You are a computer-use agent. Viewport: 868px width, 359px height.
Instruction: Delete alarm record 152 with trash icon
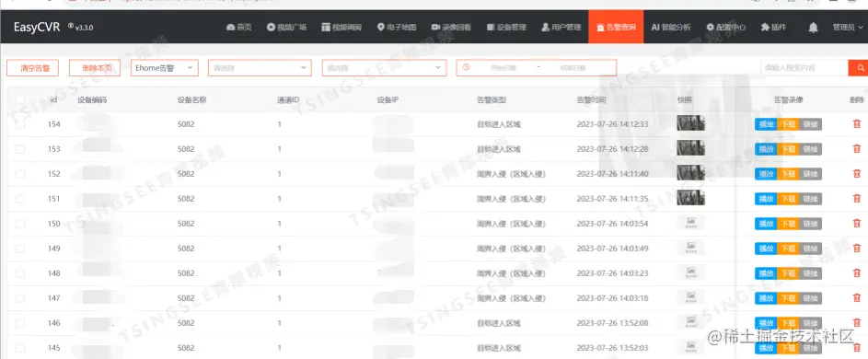[856, 174]
